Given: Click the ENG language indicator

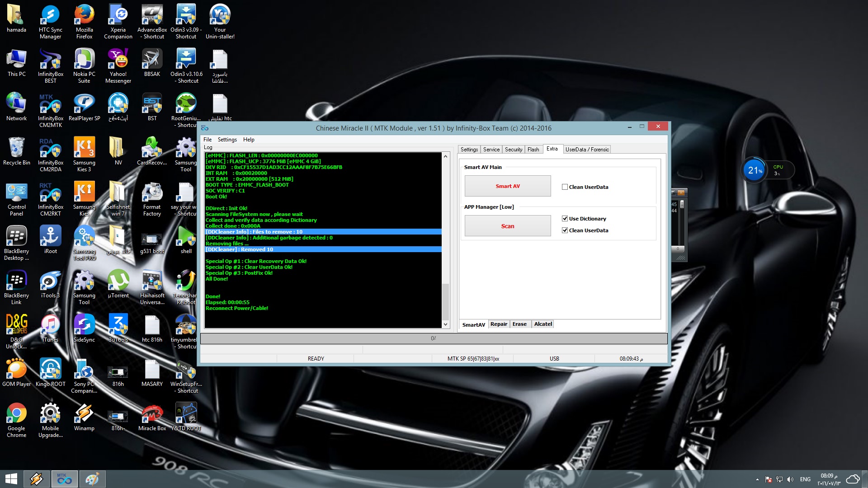Looking at the screenshot, I should point(805,479).
